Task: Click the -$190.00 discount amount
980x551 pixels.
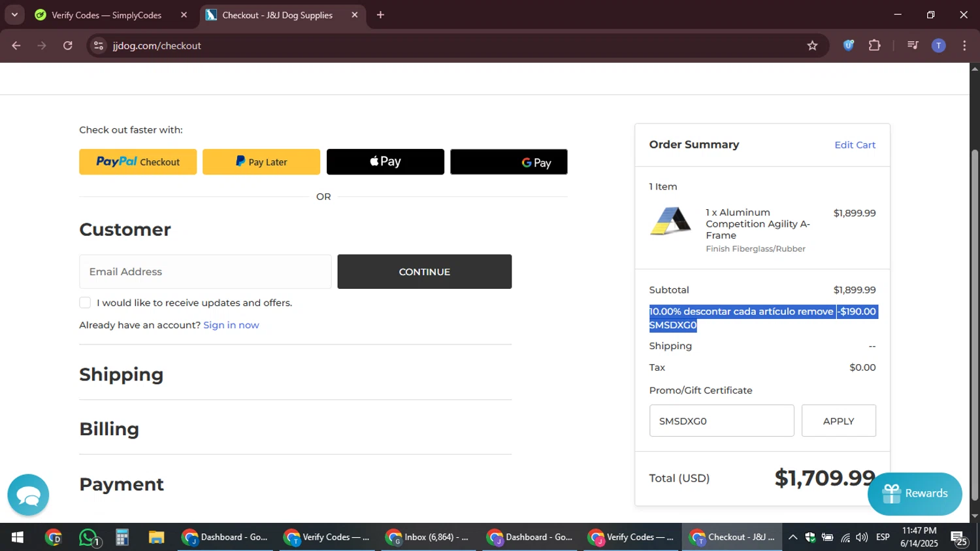Action: (x=857, y=311)
